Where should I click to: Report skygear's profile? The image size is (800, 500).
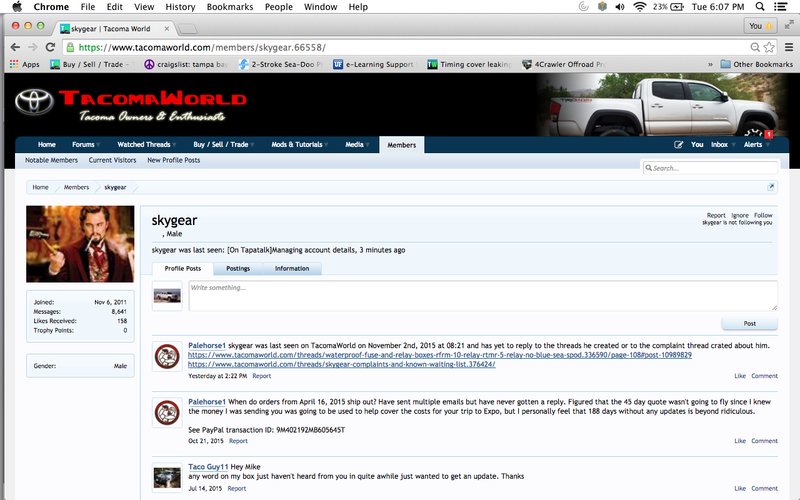716,215
